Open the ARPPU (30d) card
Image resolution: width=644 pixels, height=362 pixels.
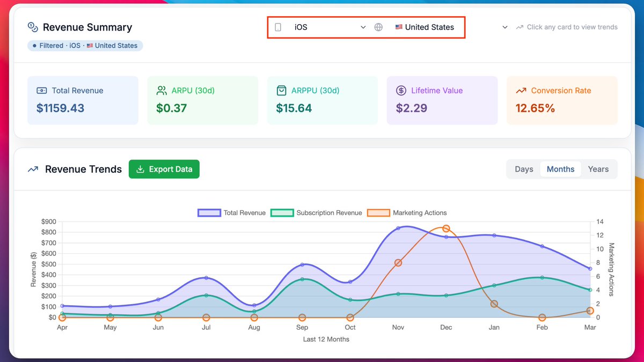[x=323, y=100]
